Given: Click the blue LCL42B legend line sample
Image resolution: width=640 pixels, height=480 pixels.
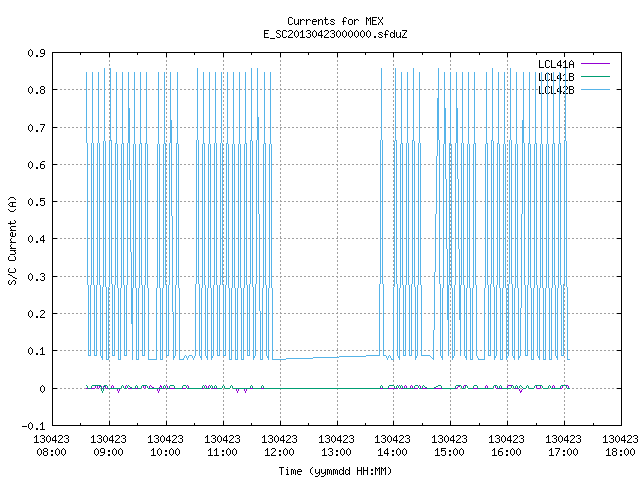Looking at the screenshot, I should click(x=595, y=90).
